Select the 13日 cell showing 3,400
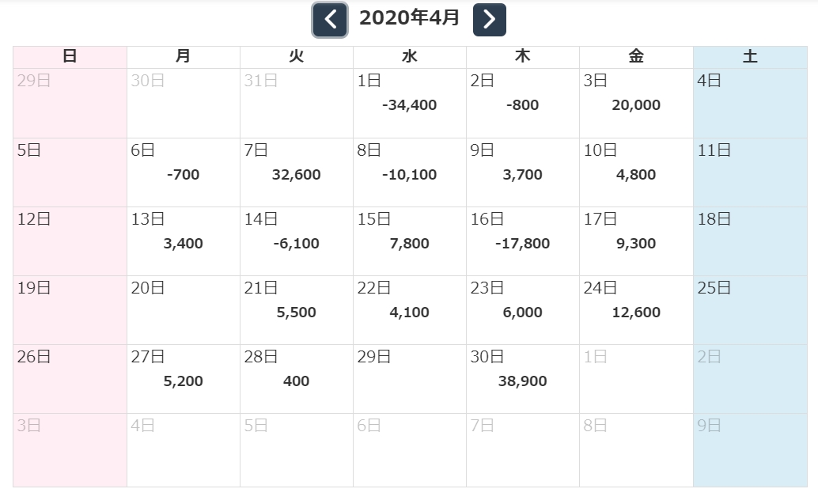The height and width of the screenshot is (504, 818). pyautogui.click(x=183, y=242)
